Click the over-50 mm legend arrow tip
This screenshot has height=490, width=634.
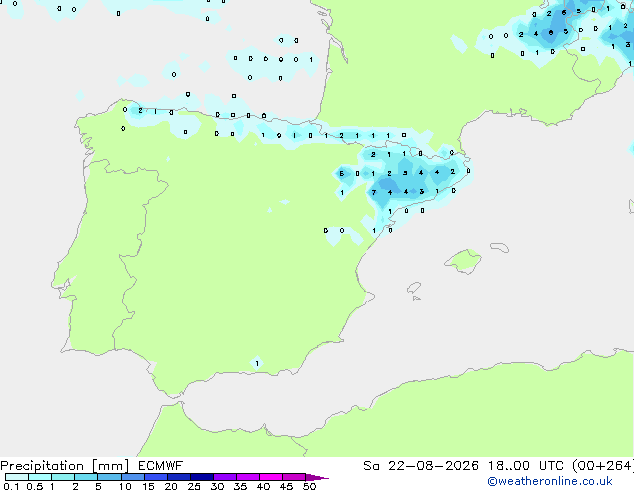pos(317,477)
